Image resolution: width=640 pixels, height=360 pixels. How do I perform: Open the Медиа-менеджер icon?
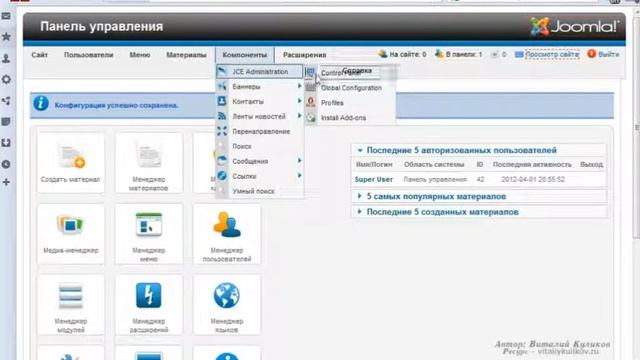click(x=71, y=233)
